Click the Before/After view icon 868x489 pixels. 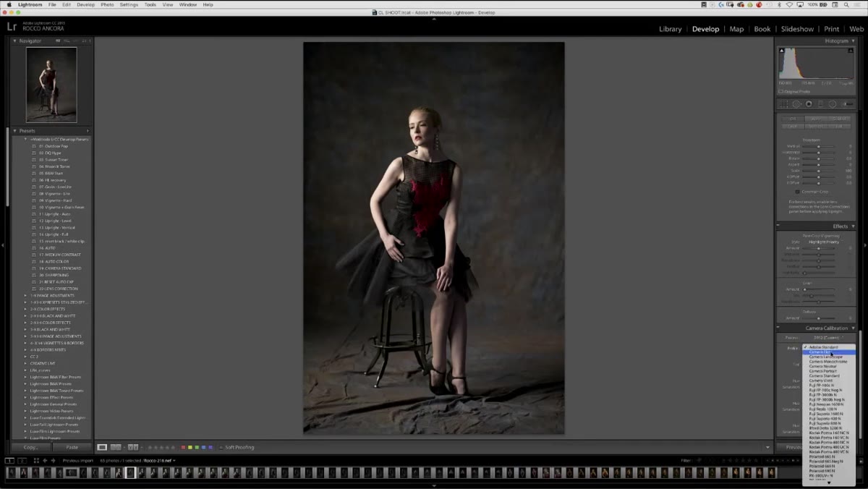tap(133, 447)
